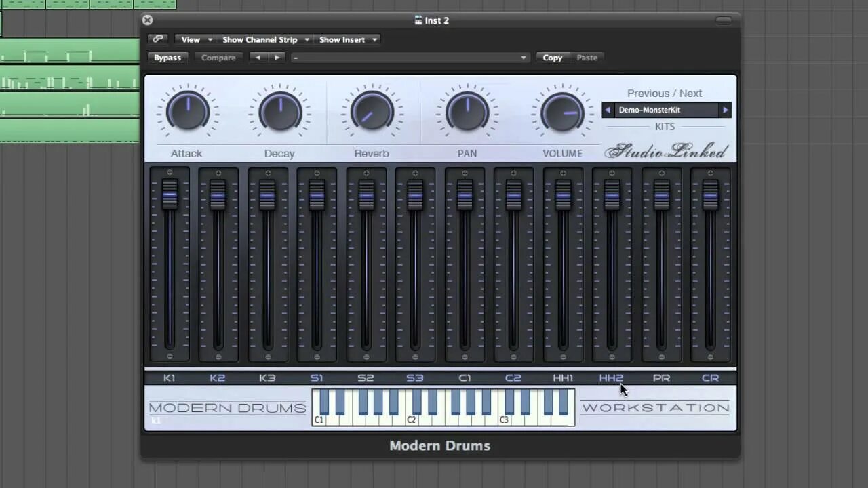Viewport: 868px width, 488px height.
Task: Click the C1 fader handle
Action: tap(465, 195)
